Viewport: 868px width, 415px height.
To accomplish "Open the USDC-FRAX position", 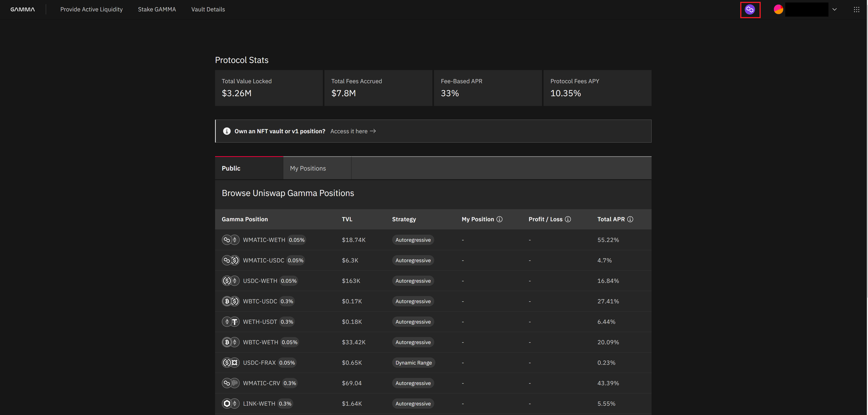I will point(433,363).
